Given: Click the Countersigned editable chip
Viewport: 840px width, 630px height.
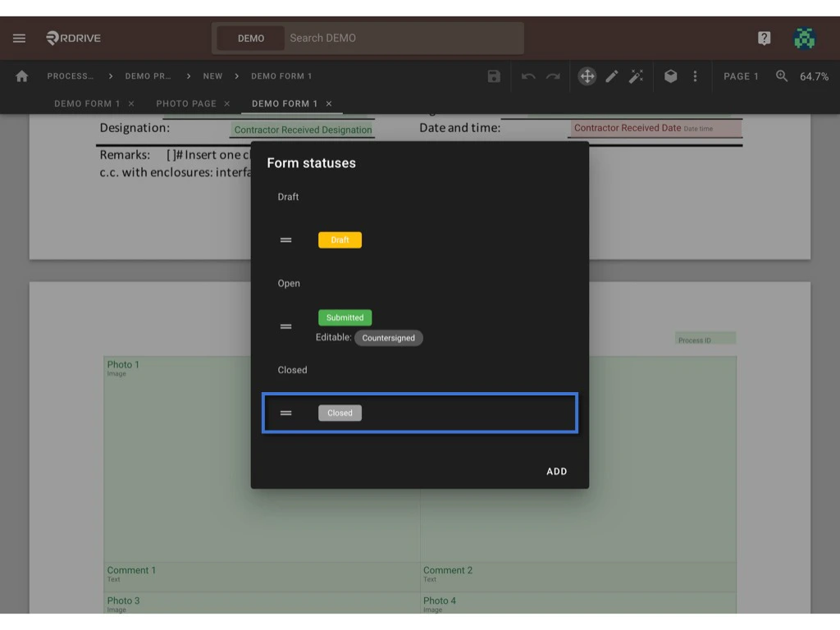Looking at the screenshot, I should click(x=389, y=337).
